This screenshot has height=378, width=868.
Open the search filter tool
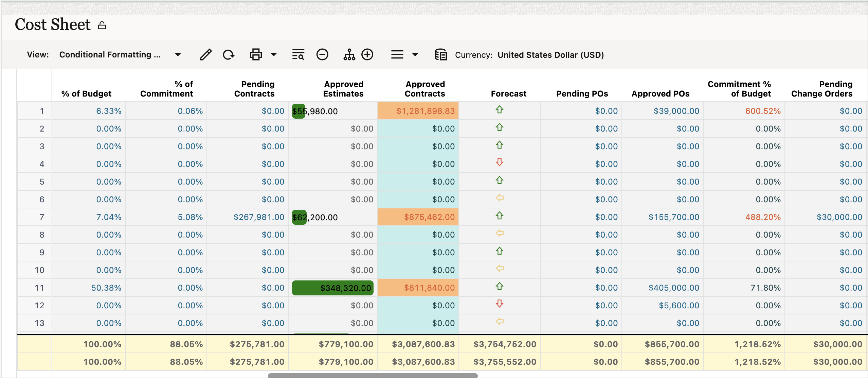click(297, 54)
